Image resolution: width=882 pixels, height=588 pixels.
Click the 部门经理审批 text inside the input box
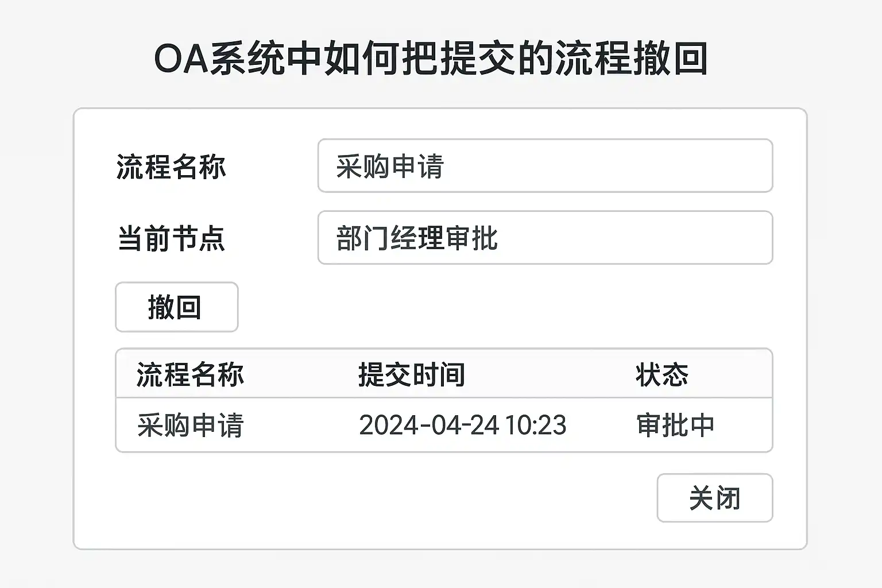(417, 238)
